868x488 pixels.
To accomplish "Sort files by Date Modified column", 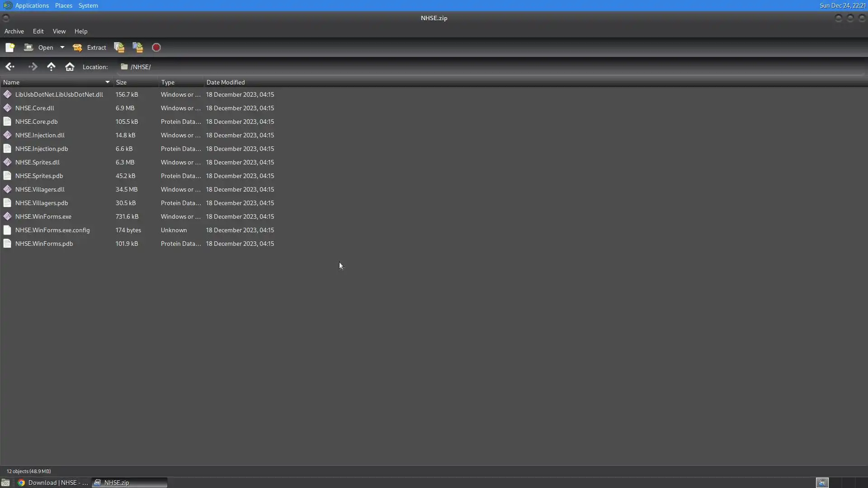I will tap(226, 82).
